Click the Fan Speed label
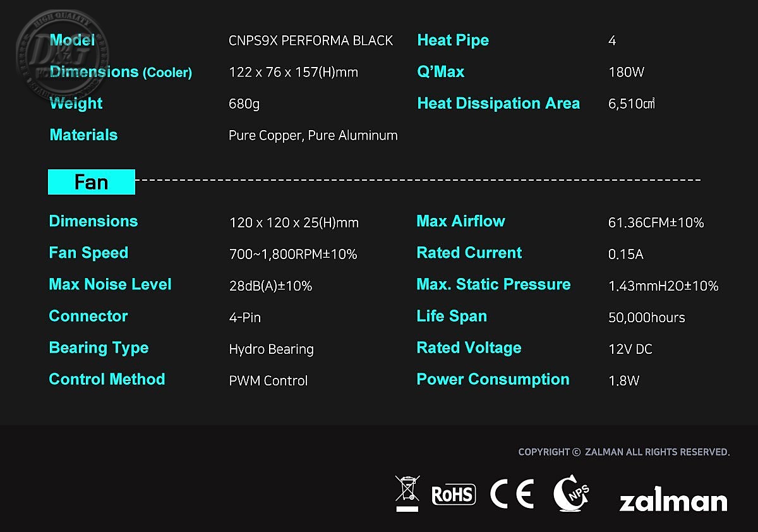This screenshot has height=532, width=758. (88, 253)
